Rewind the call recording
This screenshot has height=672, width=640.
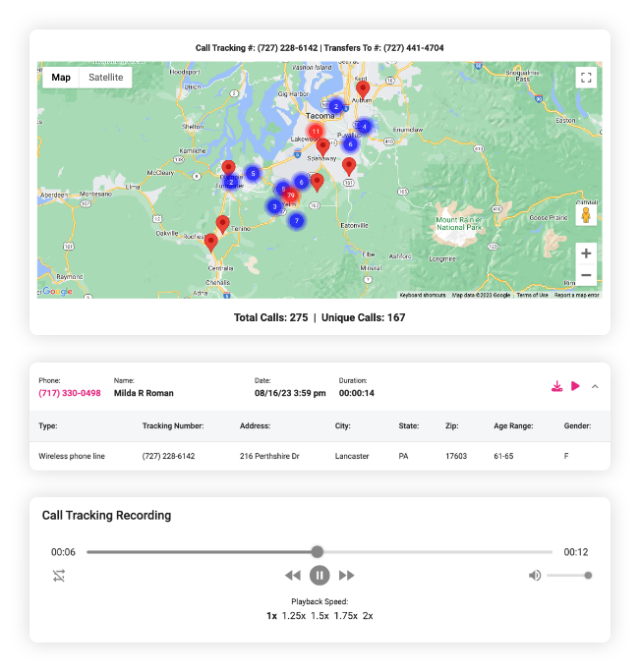click(293, 576)
